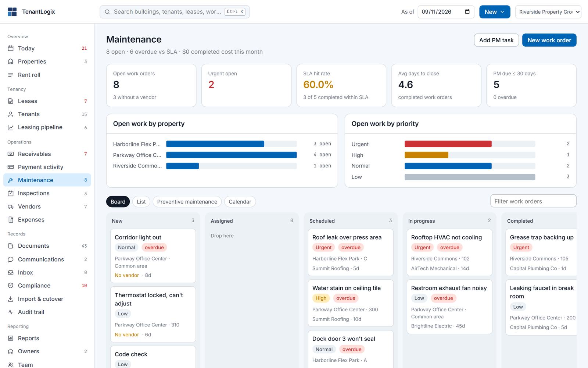Click the Reports chart icon
This screenshot has width=588, height=368.
(x=11, y=338)
